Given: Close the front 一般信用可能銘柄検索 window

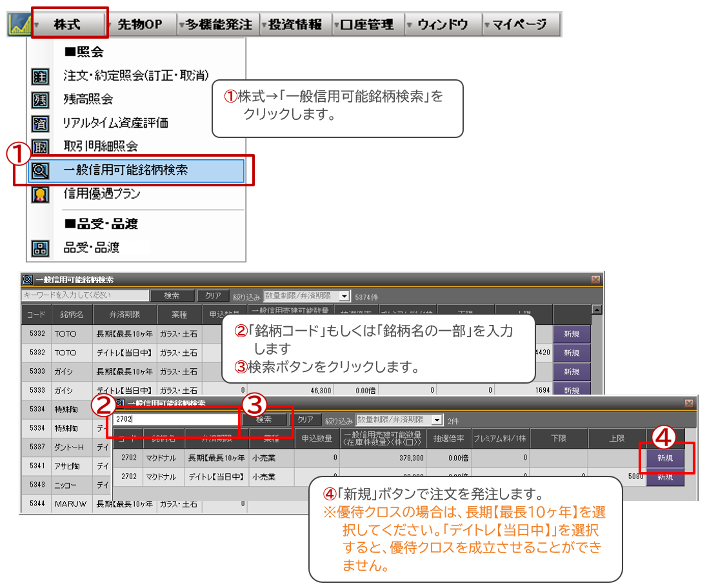Looking at the screenshot, I should 689,403.
